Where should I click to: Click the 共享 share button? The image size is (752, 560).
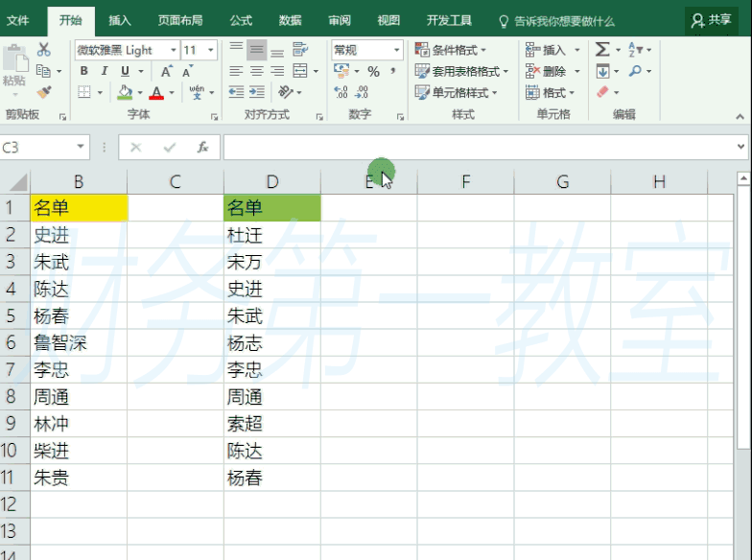712,20
